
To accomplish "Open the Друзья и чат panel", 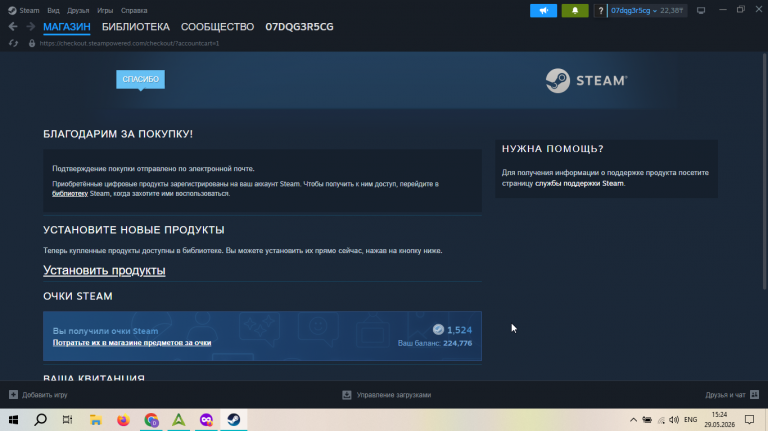I will point(725,395).
